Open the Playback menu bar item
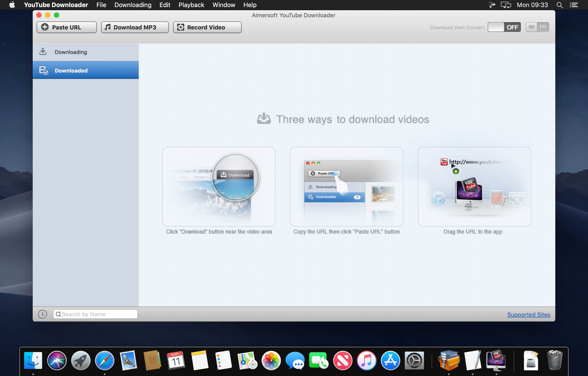Viewport: 588px width, 376px height. (192, 5)
